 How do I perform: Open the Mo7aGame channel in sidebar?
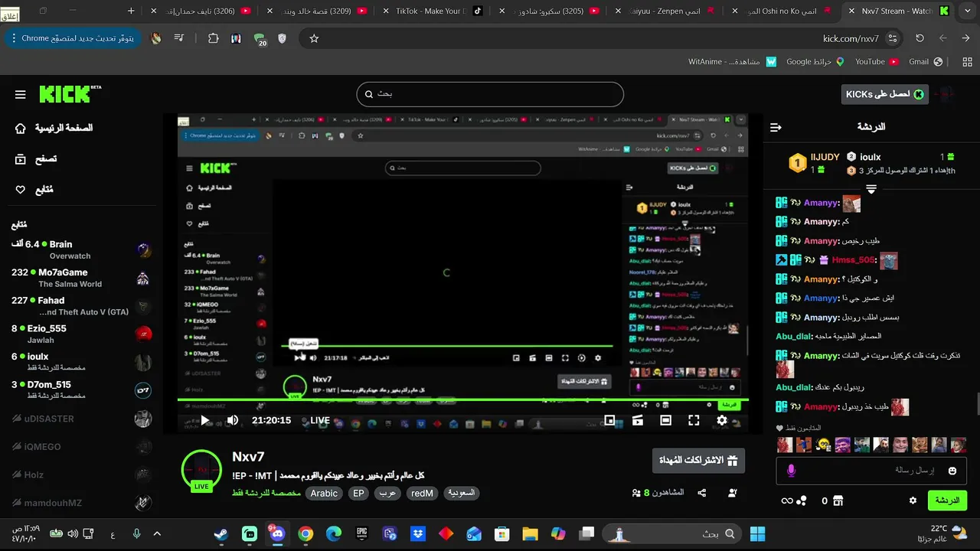(x=81, y=278)
